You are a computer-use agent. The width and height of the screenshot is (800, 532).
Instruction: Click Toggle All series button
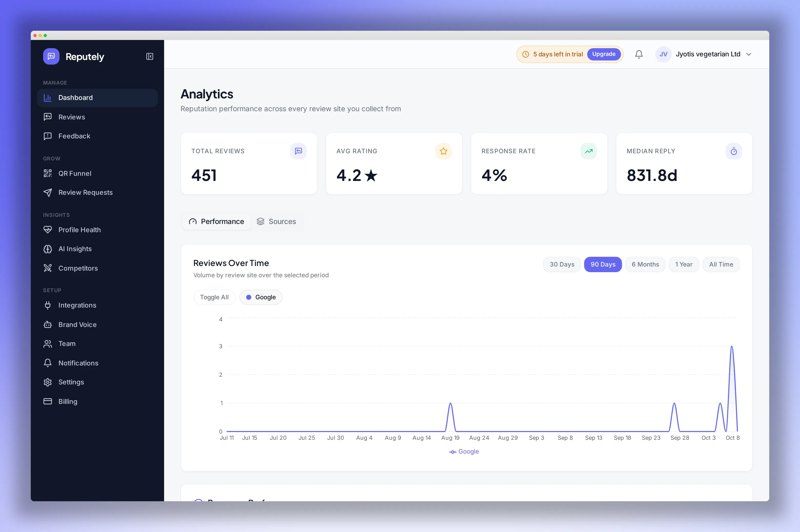click(x=214, y=297)
